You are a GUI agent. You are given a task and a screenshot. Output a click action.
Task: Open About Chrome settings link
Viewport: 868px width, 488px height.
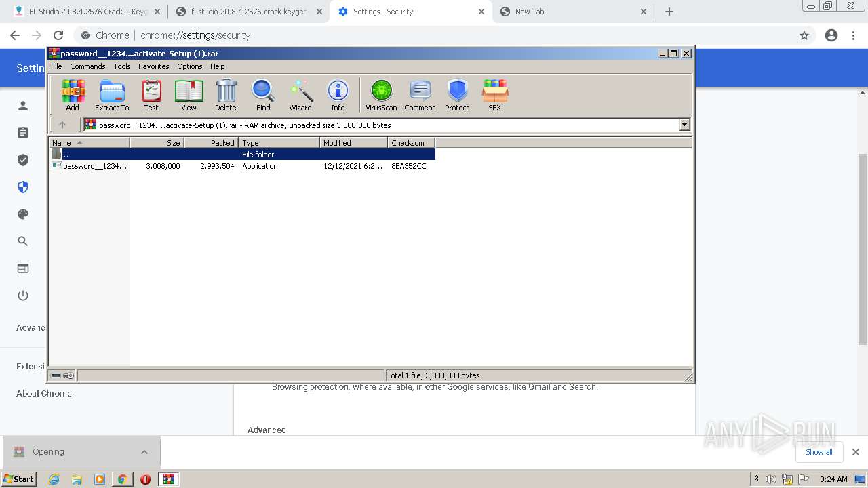[44, 393]
